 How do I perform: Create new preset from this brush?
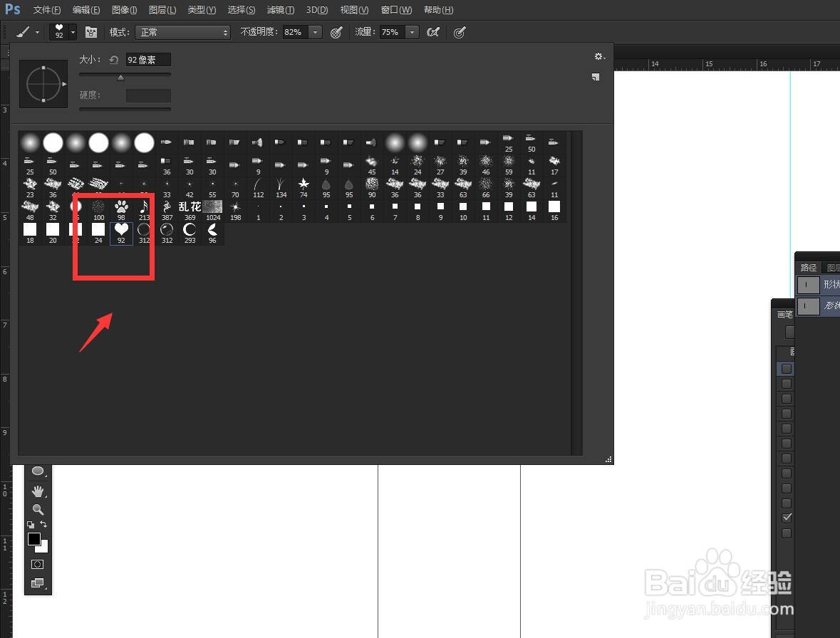pos(595,77)
